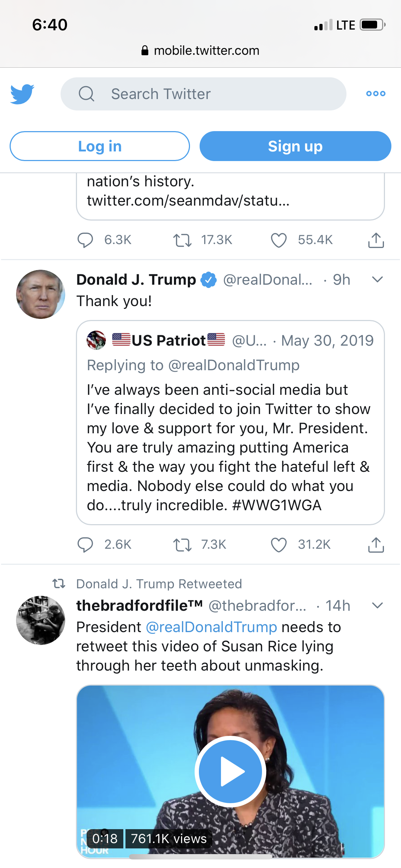
Task: Play the Susan Rice video
Action: [x=230, y=771]
